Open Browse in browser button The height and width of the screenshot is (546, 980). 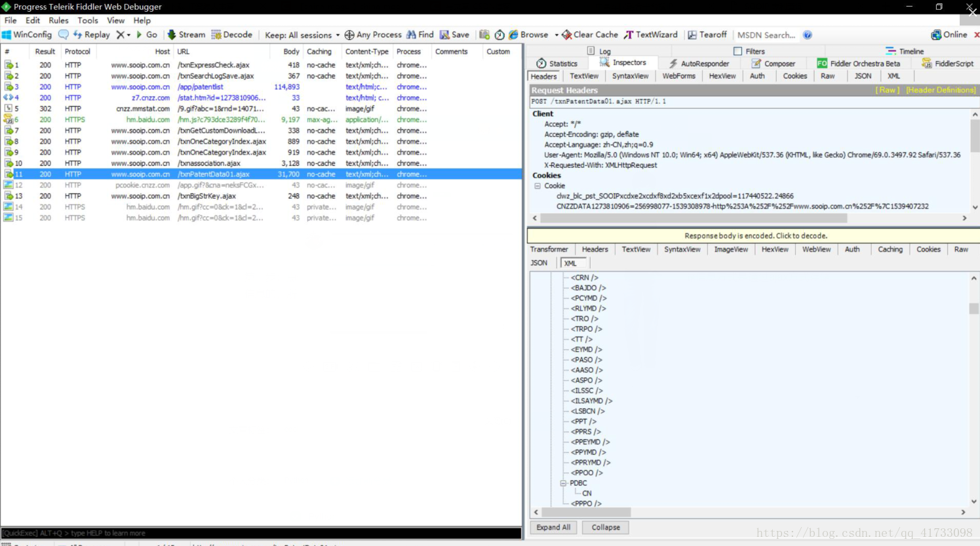pos(528,35)
